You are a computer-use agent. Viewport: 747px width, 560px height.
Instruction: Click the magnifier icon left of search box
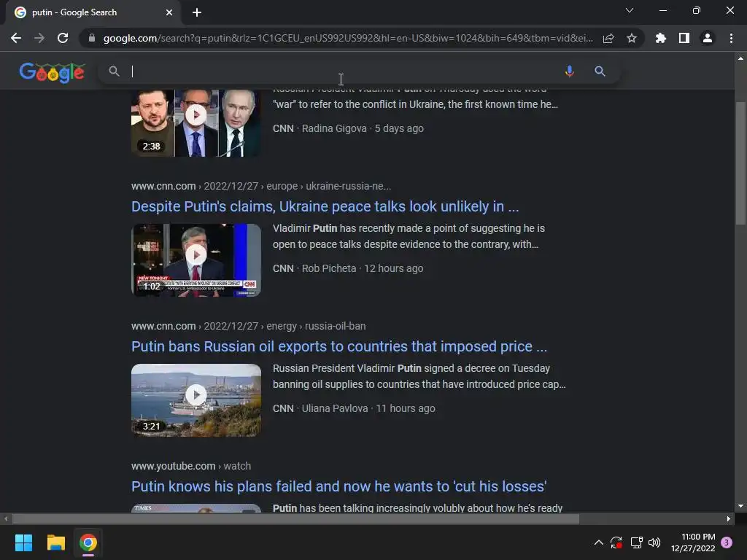[114, 71]
